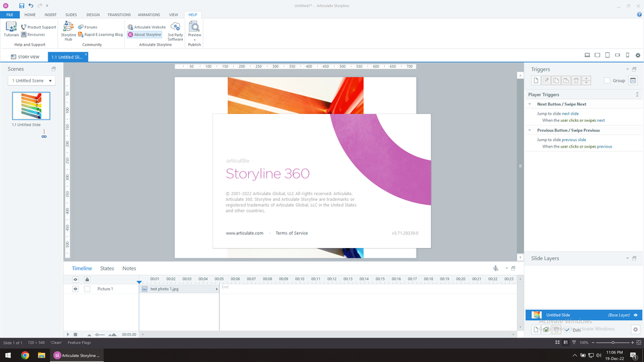This screenshot has height=362, width=644.
Task: Click the Preview ribbon button
Action: point(194,30)
